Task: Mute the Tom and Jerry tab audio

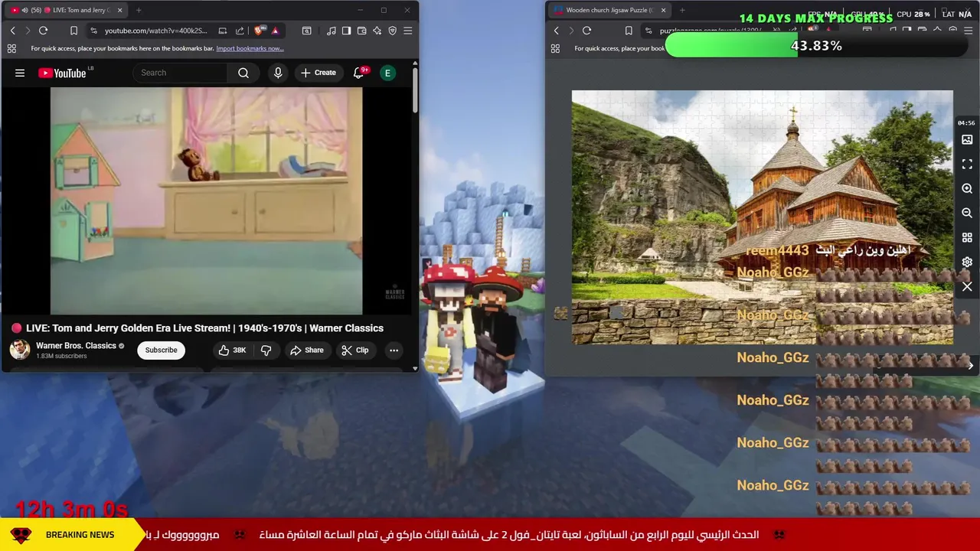Action: 25,10
